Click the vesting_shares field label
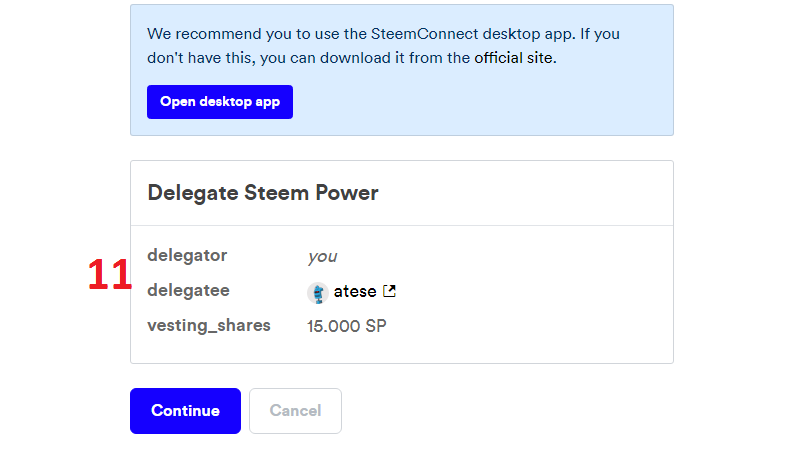The width and height of the screenshot is (785, 475). tap(209, 326)
